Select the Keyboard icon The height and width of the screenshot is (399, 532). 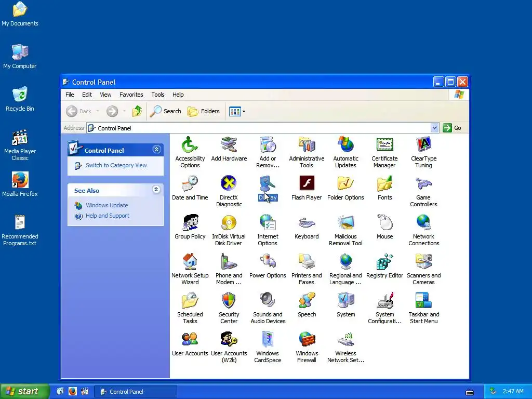click(307, 222)
